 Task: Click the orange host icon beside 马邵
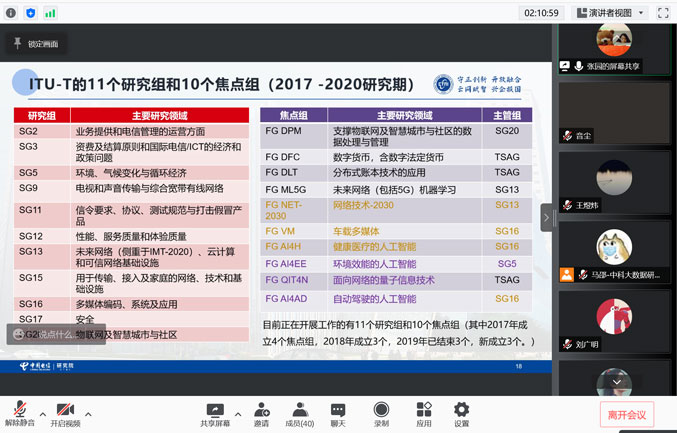coord(567,275)
